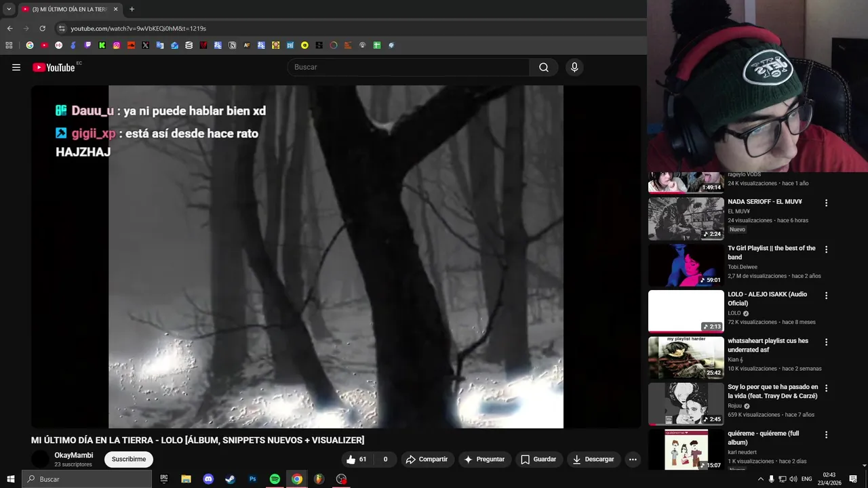Go back in browser history
The image size is (868, 488).
(x=9, y=28)
